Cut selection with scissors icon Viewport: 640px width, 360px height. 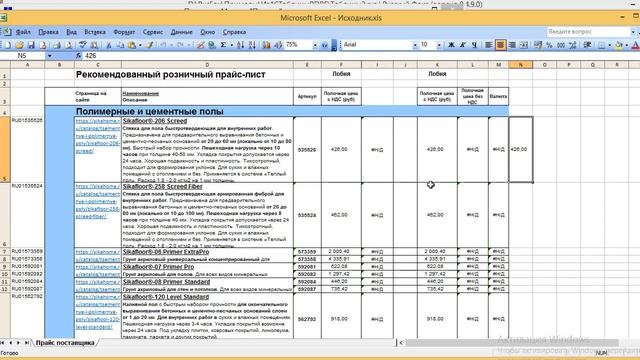click(x=109, y=45)
